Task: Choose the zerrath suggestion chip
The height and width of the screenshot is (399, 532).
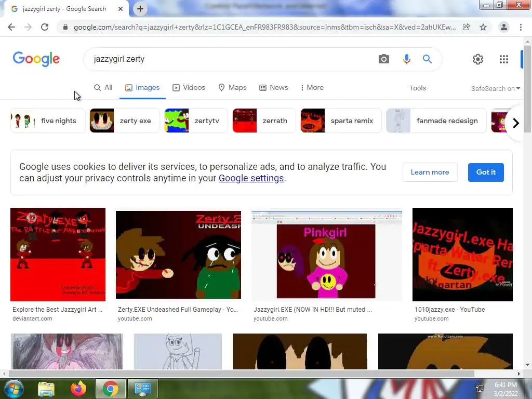Action: pyautogui.click(x=264, y=121)
